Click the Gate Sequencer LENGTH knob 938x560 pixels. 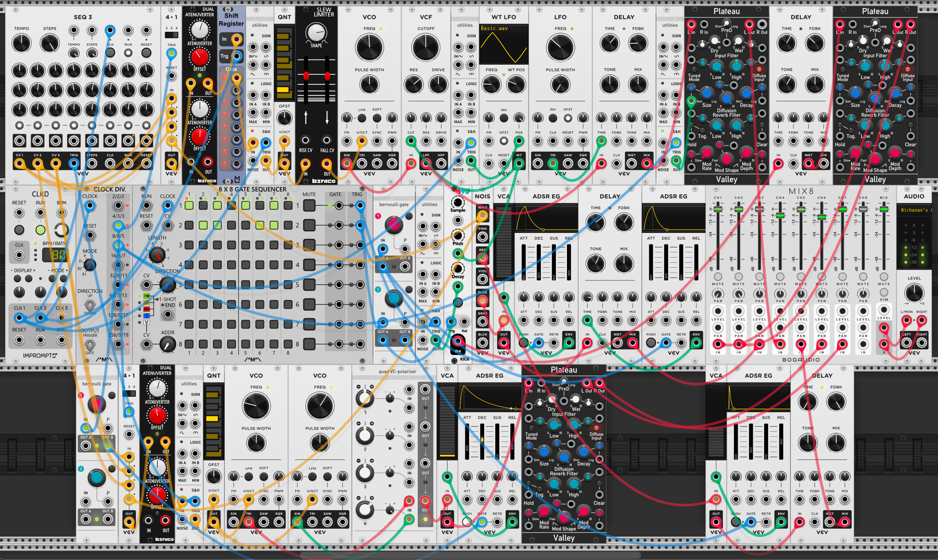point(157,255)
